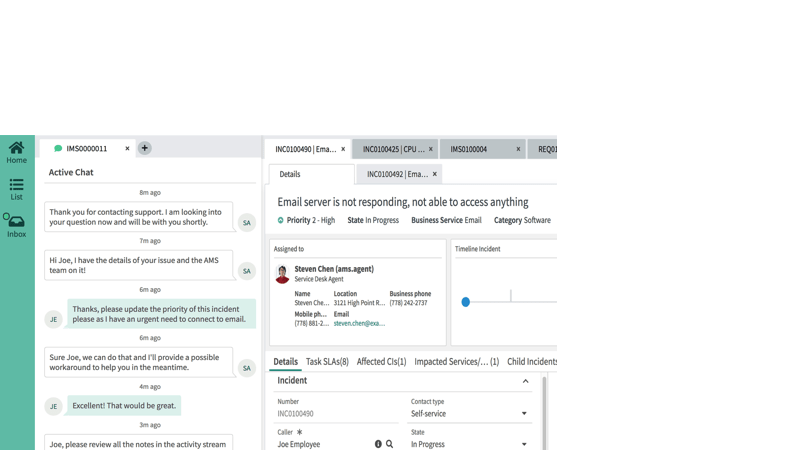Viewport: 800px width, 450px height.
Task: Click the blue timeline incident marker
Action: click(466, 301)
